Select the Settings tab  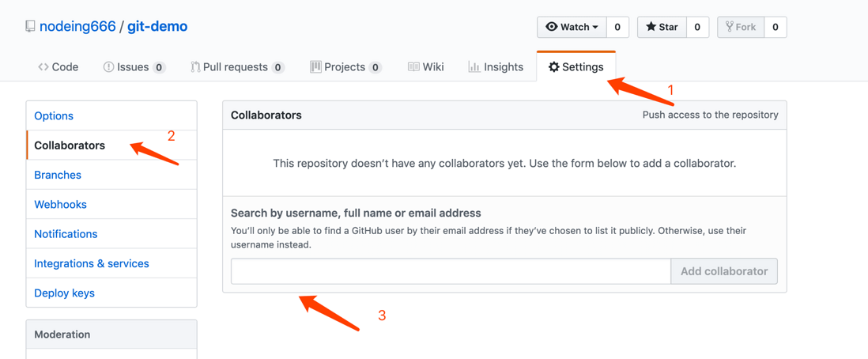tap(576, 67)
